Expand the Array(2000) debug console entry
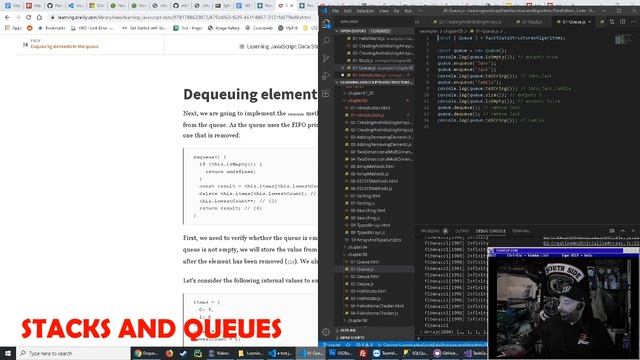640x360 pixels. point(453,332)
